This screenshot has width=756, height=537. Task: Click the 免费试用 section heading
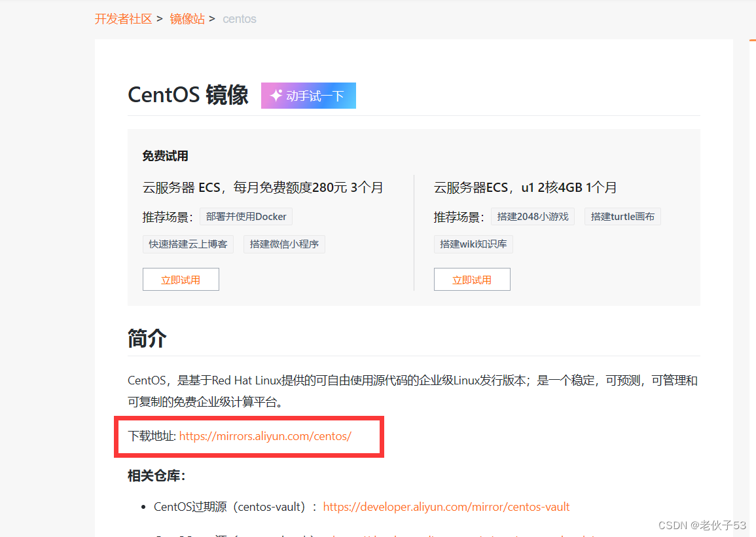coord(164,156)
